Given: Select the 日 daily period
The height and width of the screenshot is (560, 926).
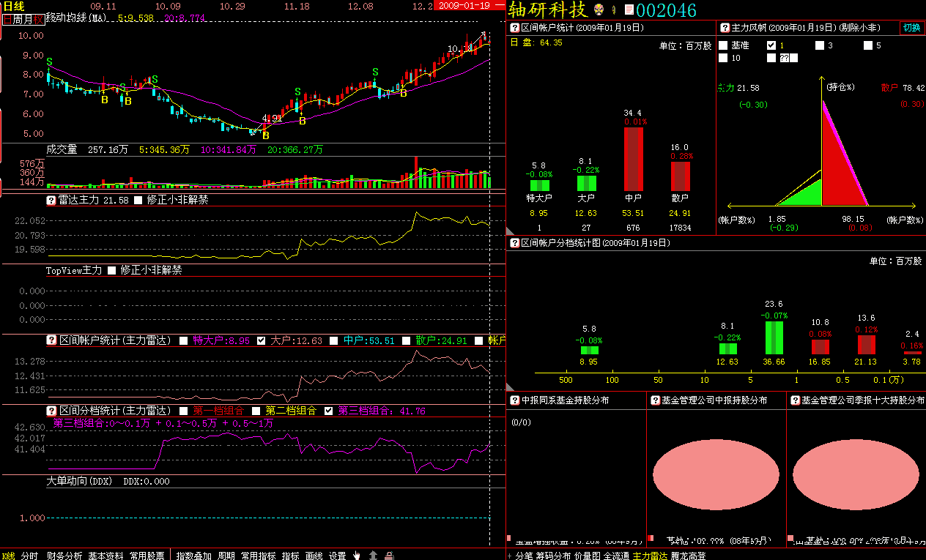Looking at the screenshot, I should coord(7,20).
